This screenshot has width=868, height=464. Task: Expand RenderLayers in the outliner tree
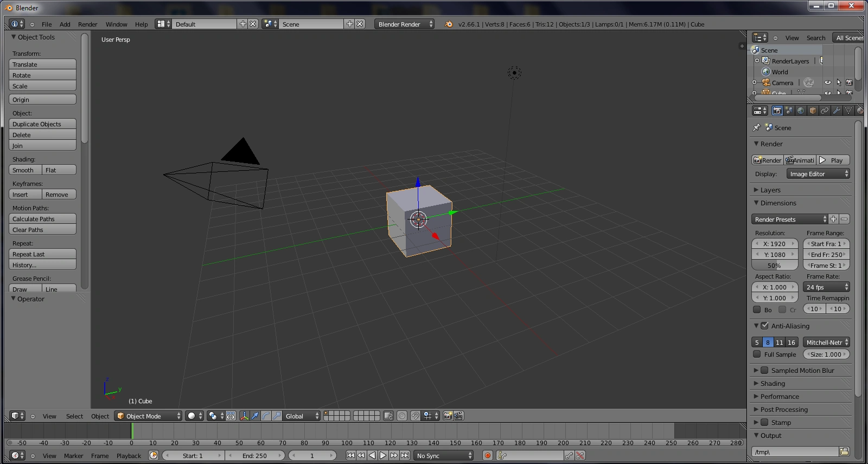coord(757,61)
